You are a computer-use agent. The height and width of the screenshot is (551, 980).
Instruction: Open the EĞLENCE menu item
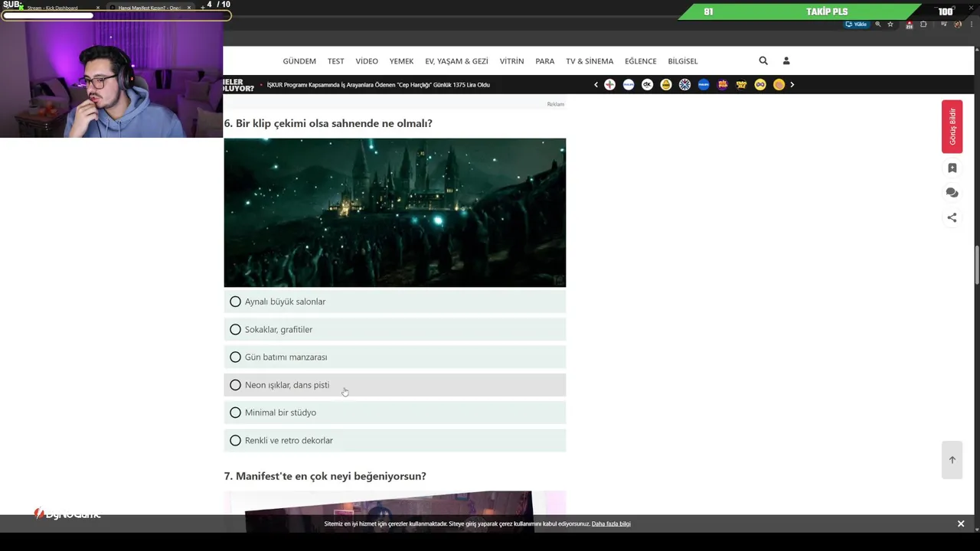coord(641,61)
